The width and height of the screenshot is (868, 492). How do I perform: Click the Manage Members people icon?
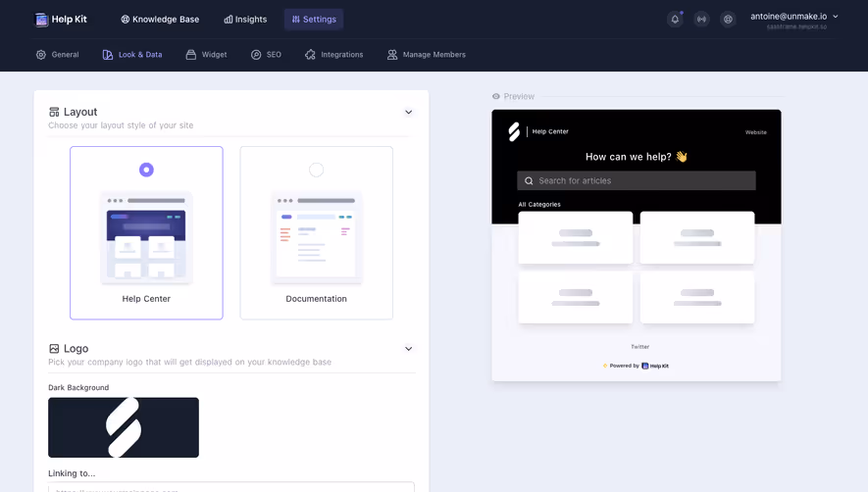click(392, 55)
